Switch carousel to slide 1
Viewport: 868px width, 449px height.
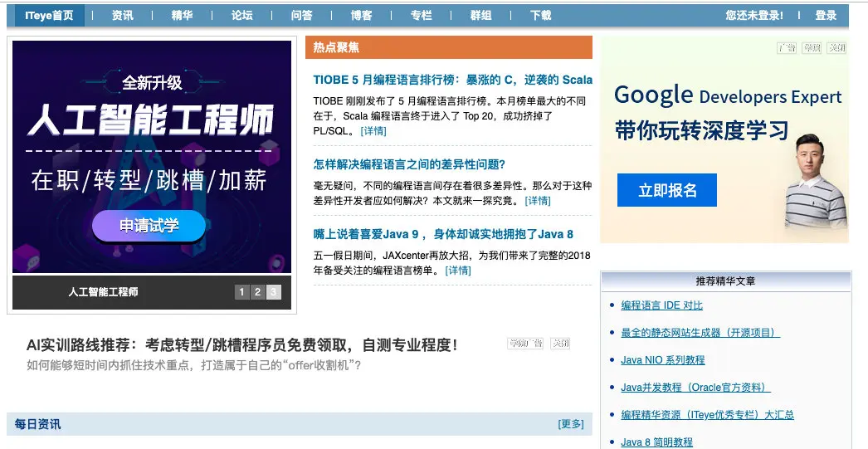[241, 292]
